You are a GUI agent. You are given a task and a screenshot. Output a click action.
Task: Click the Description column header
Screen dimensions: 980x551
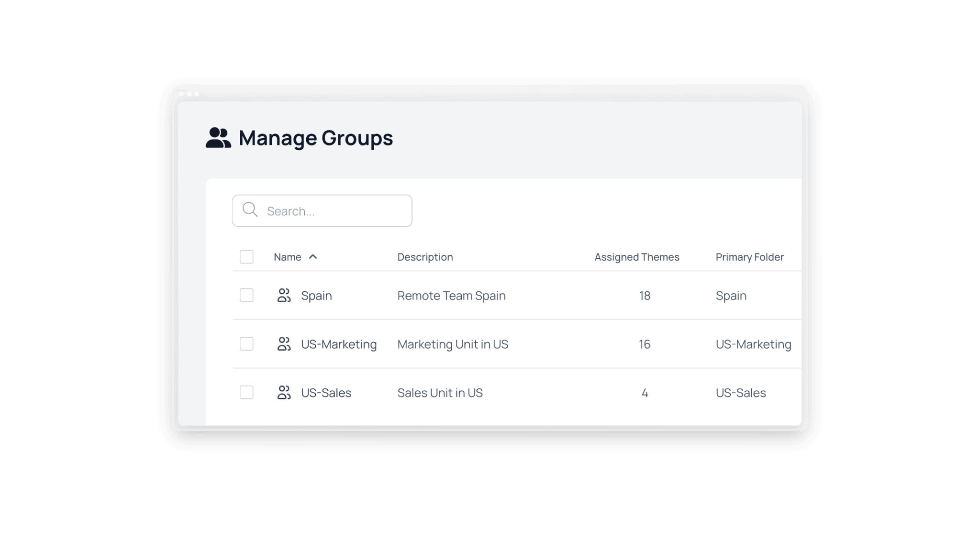(425, 257)
